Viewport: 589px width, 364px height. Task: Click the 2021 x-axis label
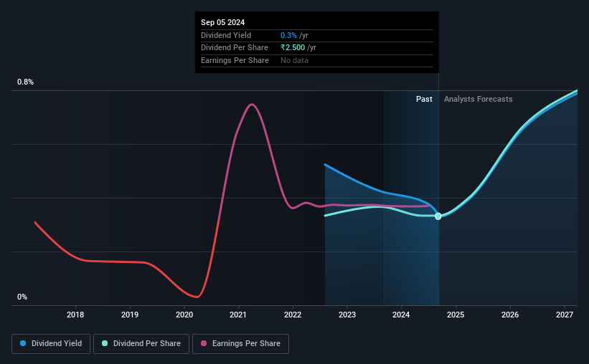[x=237, y=315]
